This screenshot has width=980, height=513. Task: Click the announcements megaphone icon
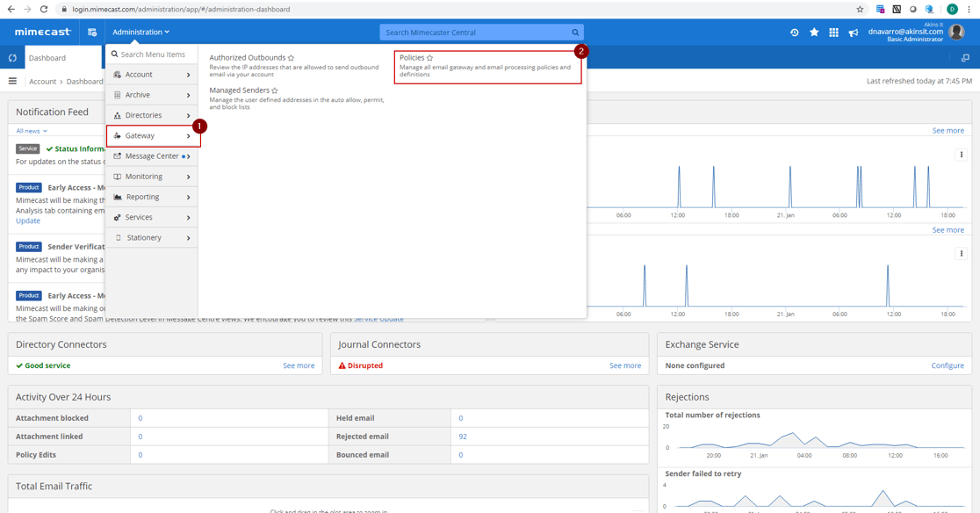853,32
